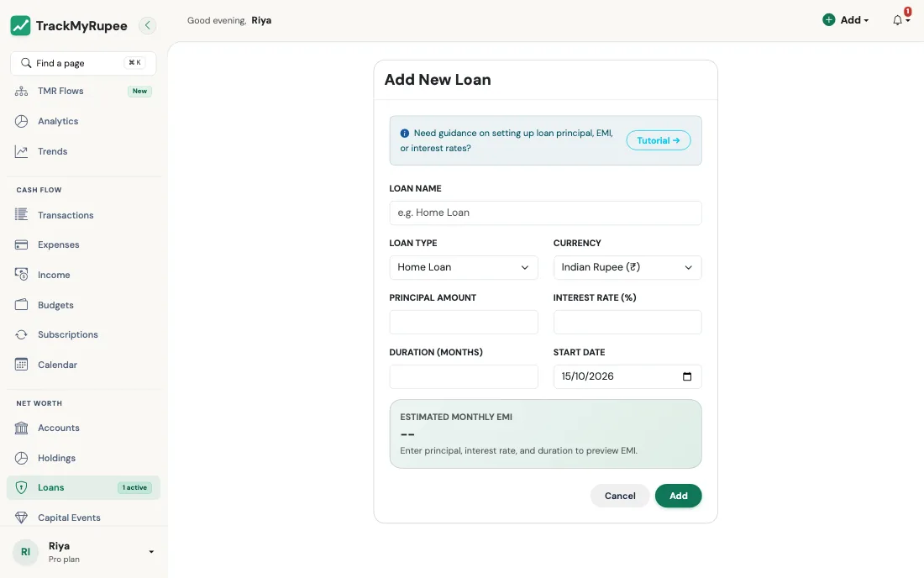Click 'Estimated Monthly EMI' label

click(456, 417)
